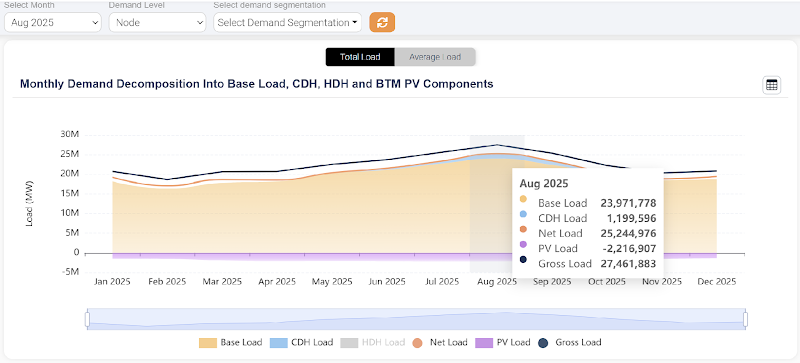
Task: Click the Feb 2025 x-axis label
Action: click(x=168, y=282)
